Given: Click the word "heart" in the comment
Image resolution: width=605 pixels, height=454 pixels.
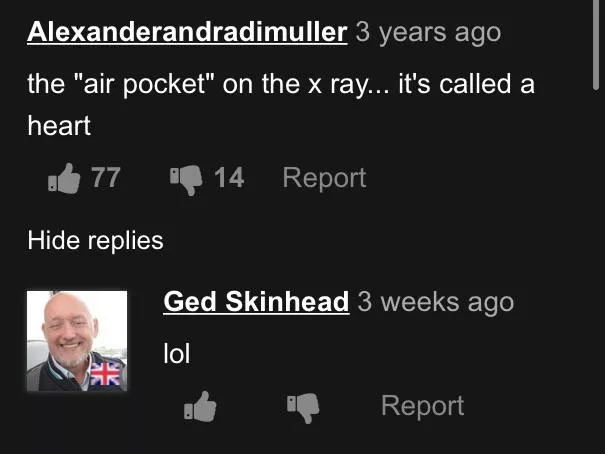Looking at the screenshot, I should 59,126.
